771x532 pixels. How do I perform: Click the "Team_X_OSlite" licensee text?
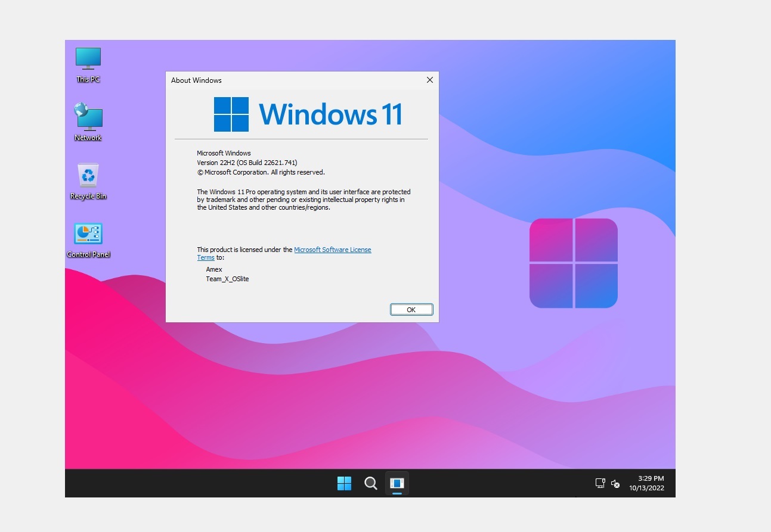(227, 279)
